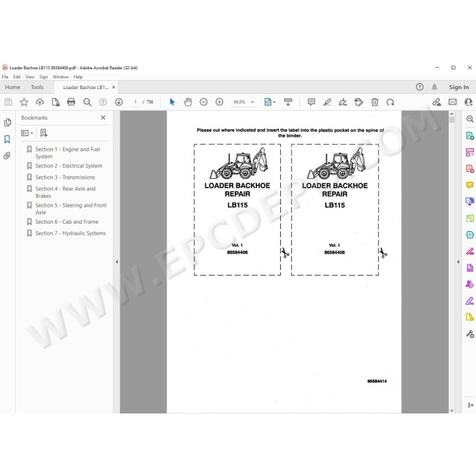Switch to the Home tab
This screenshot has height=476, width=476.
tap(12, 87)
